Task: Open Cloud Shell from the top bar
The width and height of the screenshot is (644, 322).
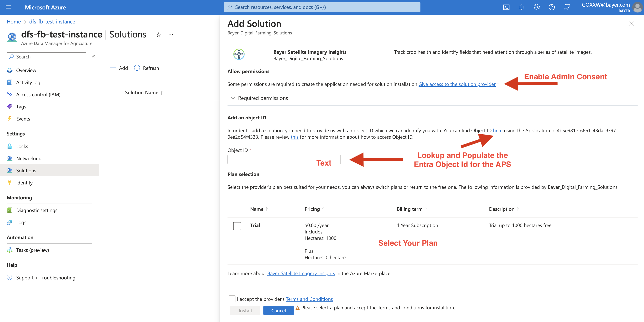Action: (x=506, y=7)
